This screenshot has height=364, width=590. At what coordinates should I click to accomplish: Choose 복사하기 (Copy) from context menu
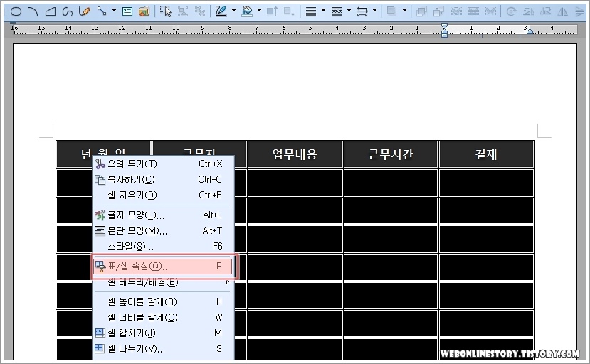162,179
